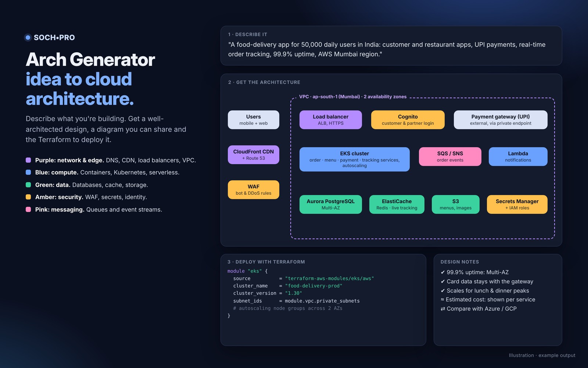Click the food-delivery app description text

387,49
